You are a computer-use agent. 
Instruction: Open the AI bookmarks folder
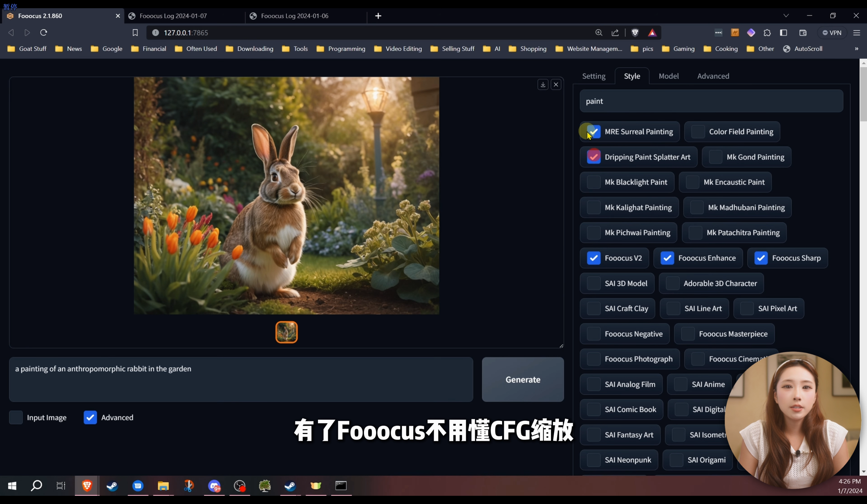pyautogui.click(x=492, y=49)
